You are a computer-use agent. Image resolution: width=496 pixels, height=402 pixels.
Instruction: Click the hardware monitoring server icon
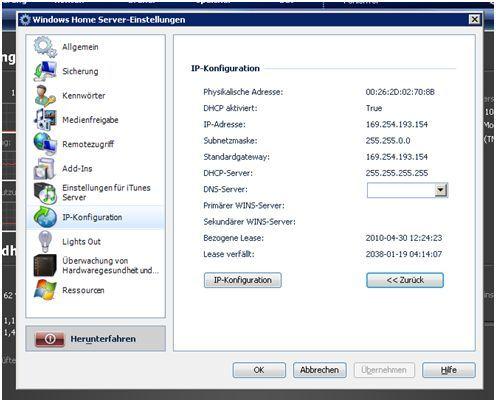click(45, 266)
